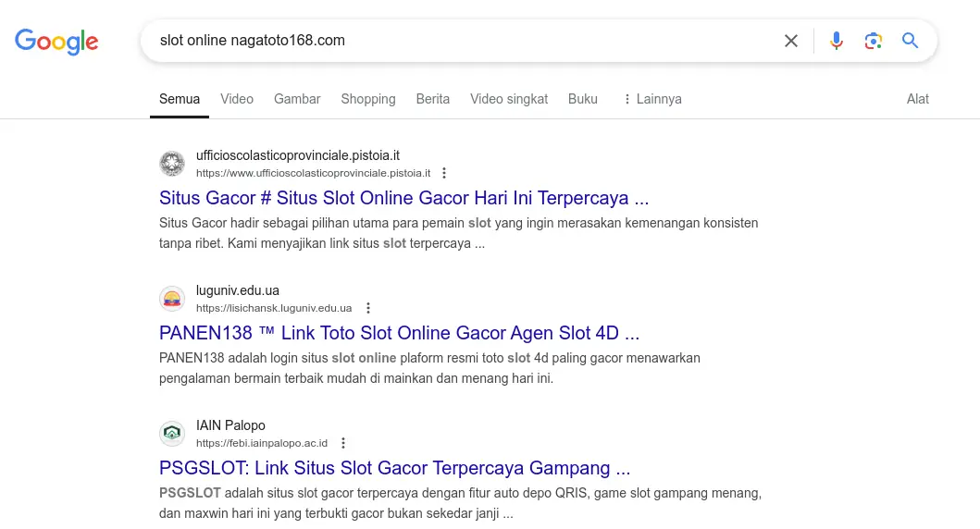This screenshot has width=980, height=529.
Task: Select the Semua tab
Action: tap(180, 99)
